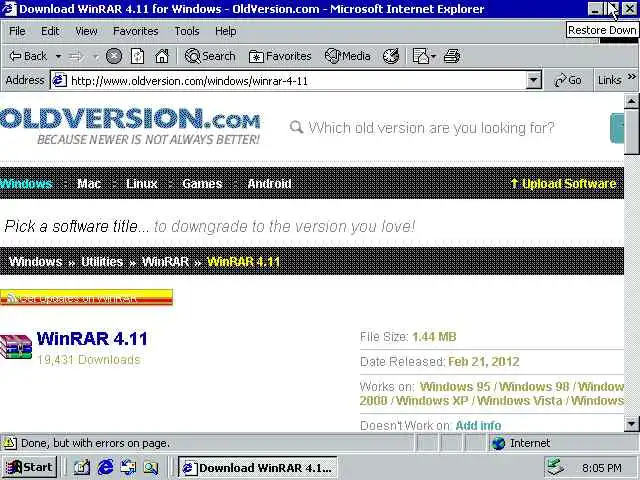Screen dimensions: 640x480
Task: Select the Windows nav category
Action: (26, 184)
